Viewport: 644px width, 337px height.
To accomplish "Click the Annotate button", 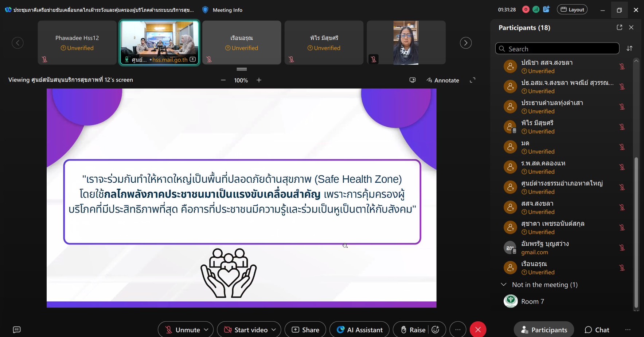I will [442, 80].
